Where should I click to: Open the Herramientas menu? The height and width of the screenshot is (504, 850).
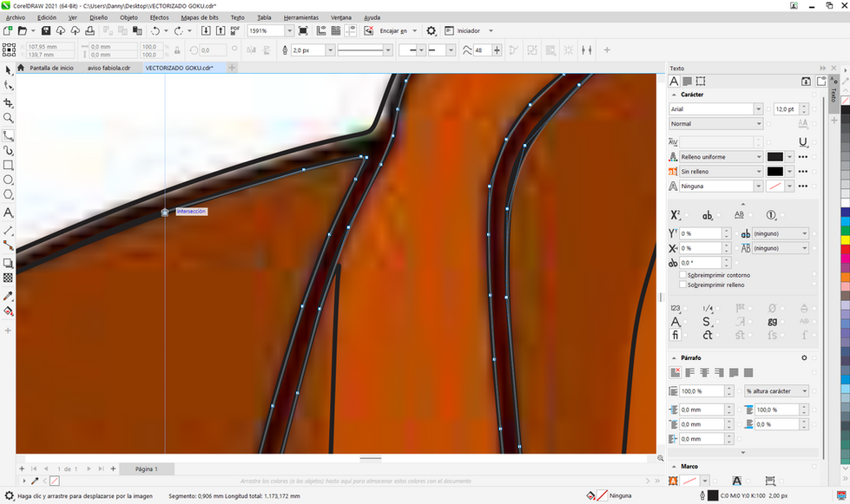coord(301,17)
